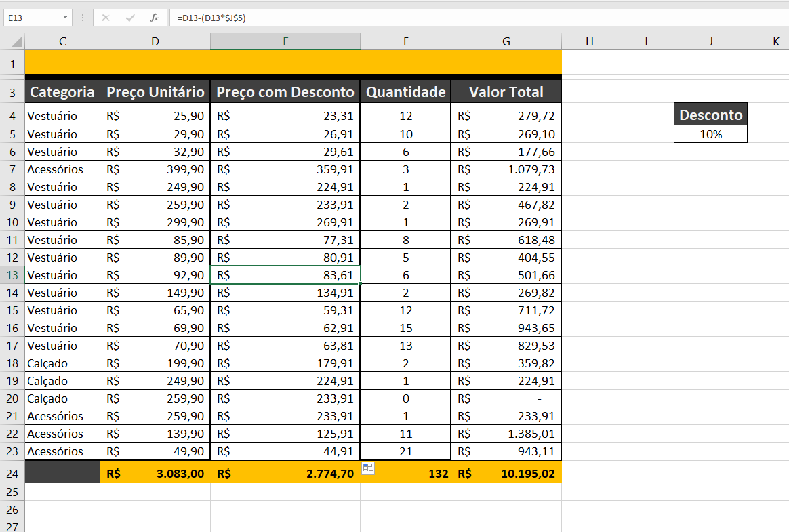Select row 24 header
The width and height of the screenshot is (789, 532).
[x=12, y=473]
